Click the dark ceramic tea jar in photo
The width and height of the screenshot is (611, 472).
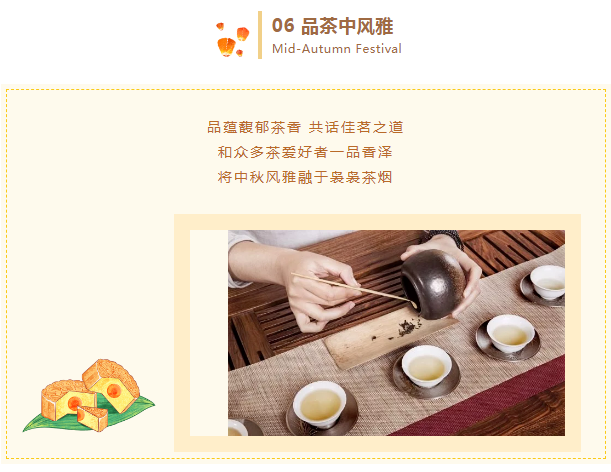point(433,284)
